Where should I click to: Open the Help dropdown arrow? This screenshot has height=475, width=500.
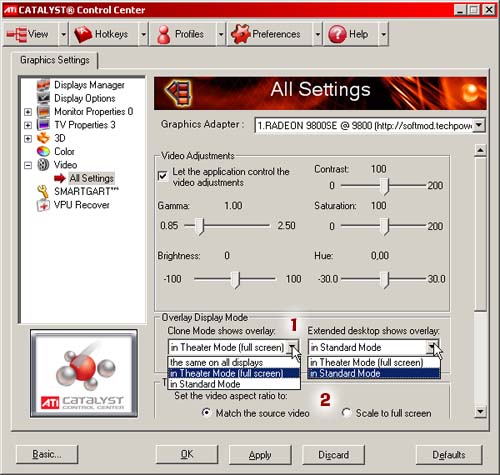point(383,34)
